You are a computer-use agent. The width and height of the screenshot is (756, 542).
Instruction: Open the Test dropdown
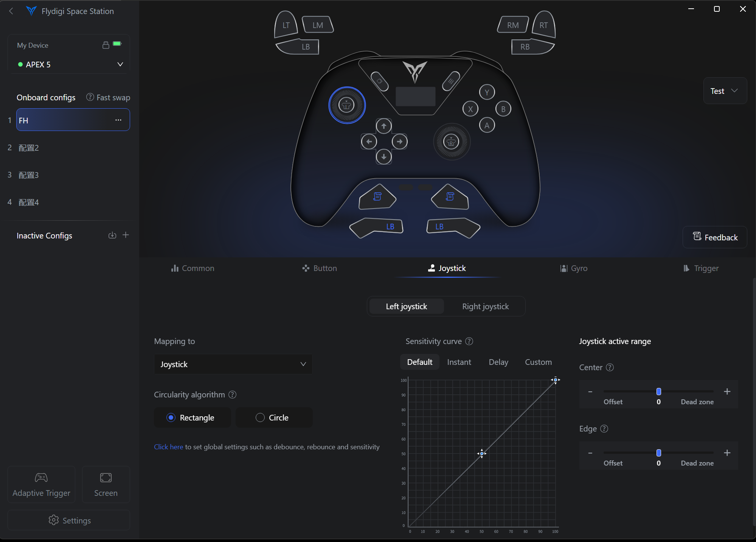[724, 91]
